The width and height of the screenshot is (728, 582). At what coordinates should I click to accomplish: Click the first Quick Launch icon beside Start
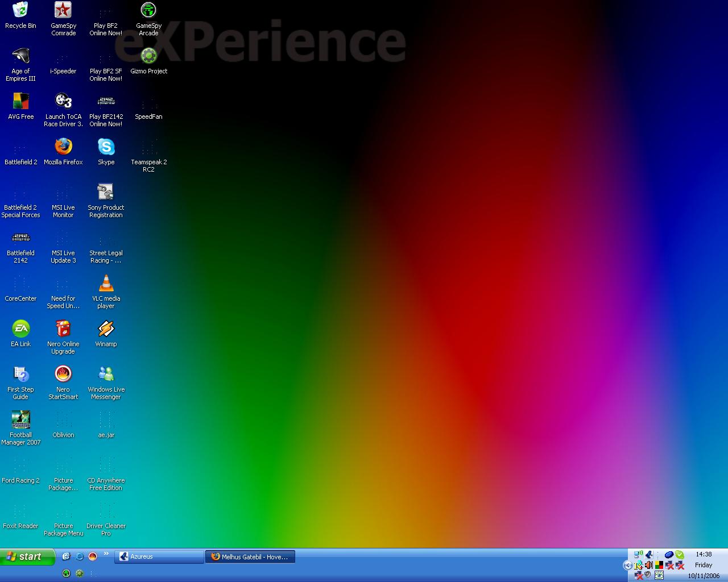pyautogui.click(x=66, y=556)
